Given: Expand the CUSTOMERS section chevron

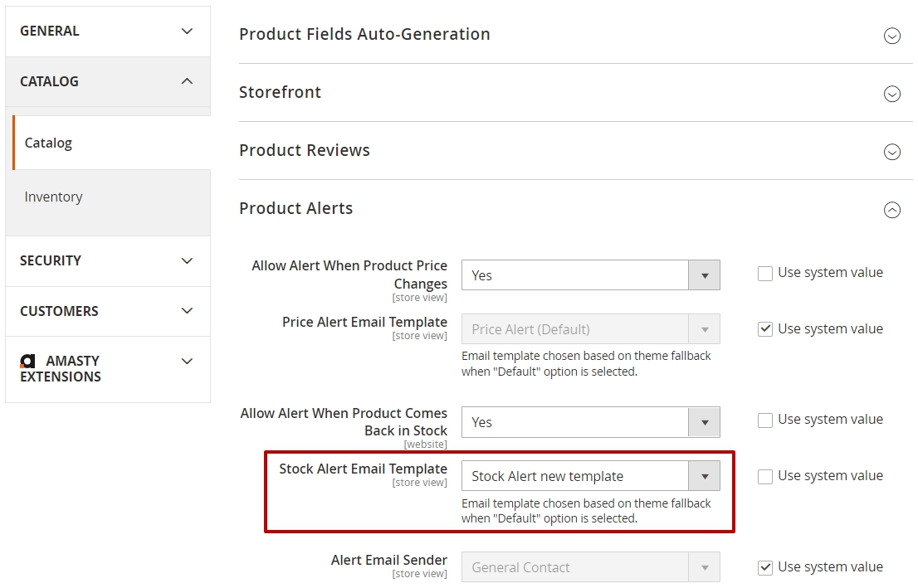Looking at the screenshot, I should [x=187, y=311].
